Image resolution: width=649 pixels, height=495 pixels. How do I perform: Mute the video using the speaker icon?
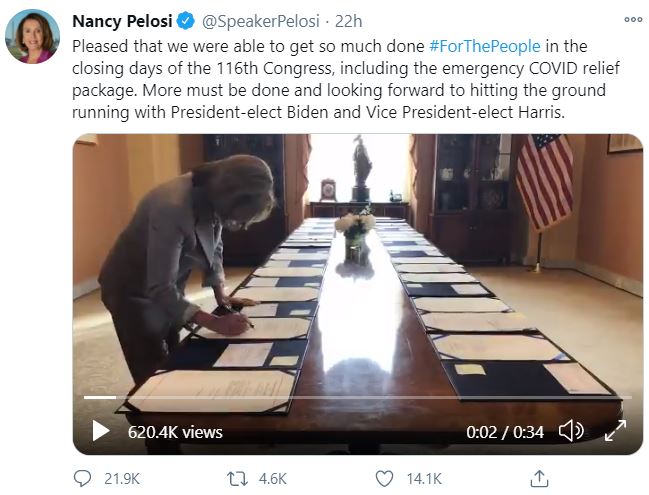[x=571, y=431]
